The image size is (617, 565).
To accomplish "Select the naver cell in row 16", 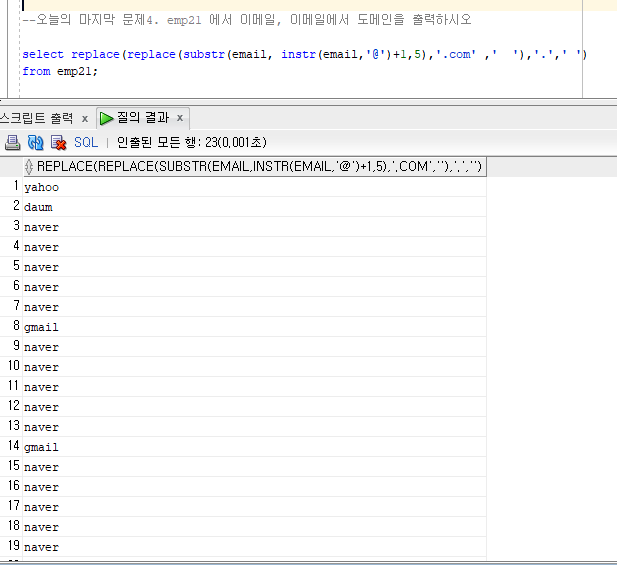I will click(x=255, y=487).
